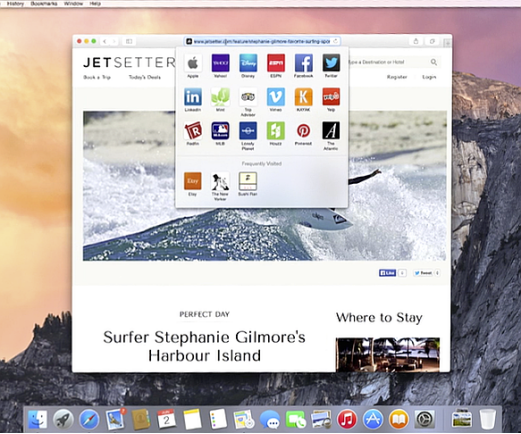Open the Disney favorite icon
This screenshot has height=434, width=521.
(x=248, y=63)
